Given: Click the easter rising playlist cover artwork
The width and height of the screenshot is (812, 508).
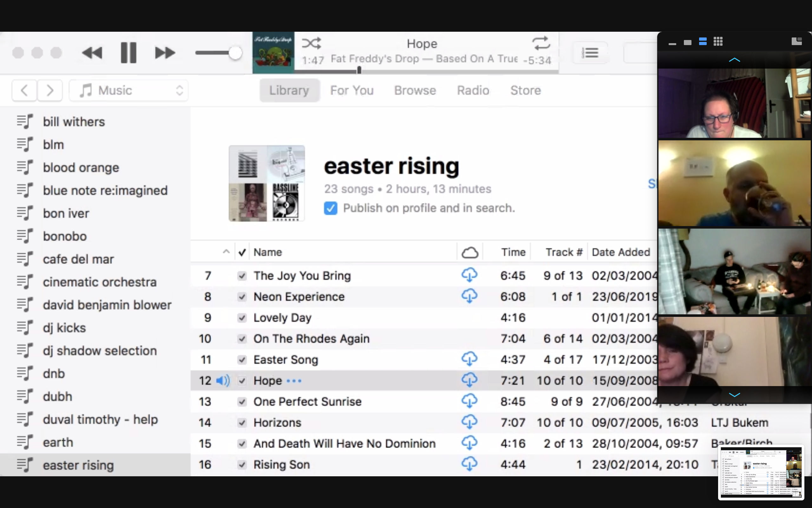Looking at the screenshot, I should [x=267, y=184].
